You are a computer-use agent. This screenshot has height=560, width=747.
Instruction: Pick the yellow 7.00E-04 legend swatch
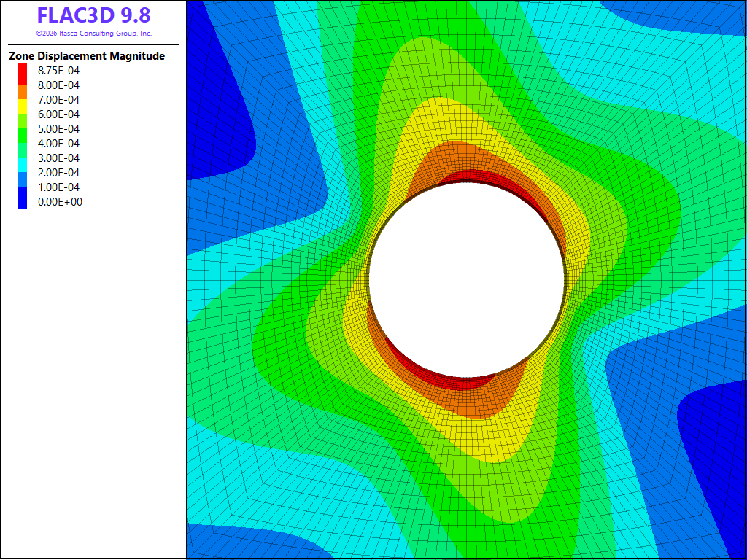[x=23, y=106]
